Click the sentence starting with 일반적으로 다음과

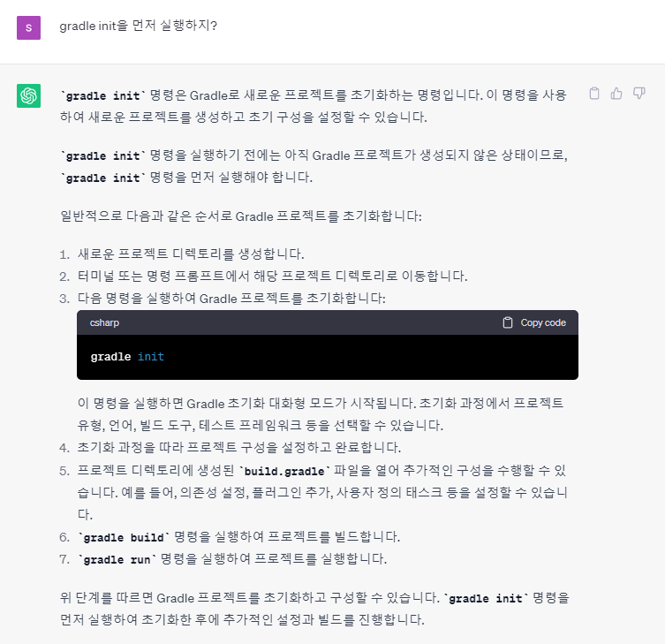(x=241, y=216)
